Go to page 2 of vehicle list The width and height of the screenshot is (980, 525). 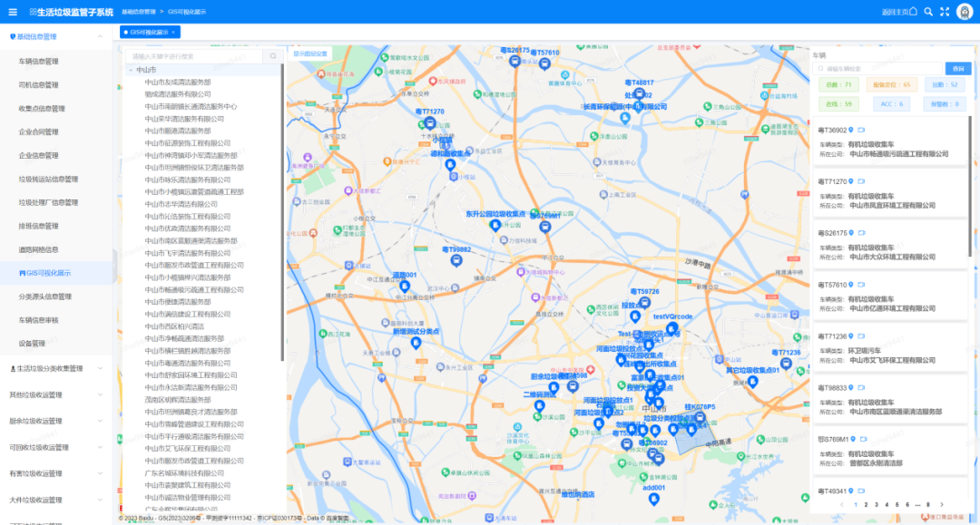[866, 504]
